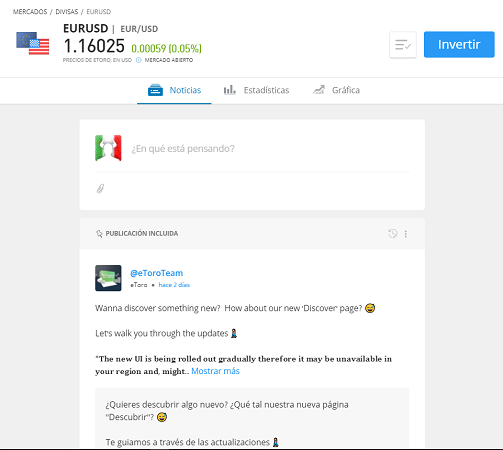The image size is (503, 450).
Task: Click the attachment paperclip icon
Action: point(100,189)
